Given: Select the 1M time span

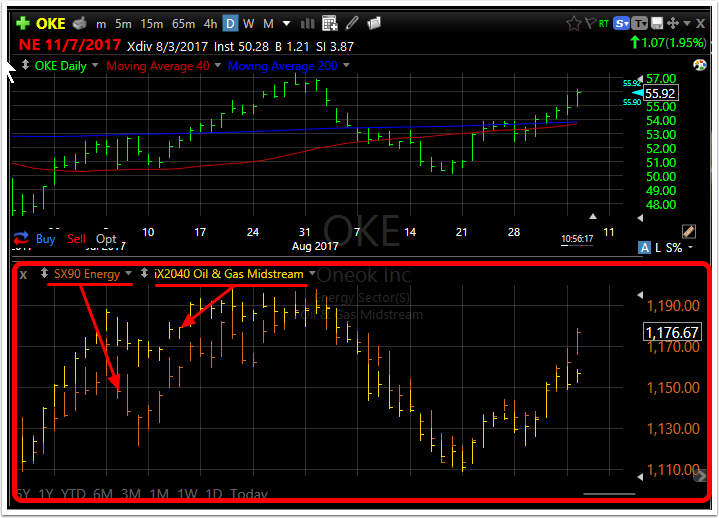Looking at the screenshot, I should (x=159, y=494).
